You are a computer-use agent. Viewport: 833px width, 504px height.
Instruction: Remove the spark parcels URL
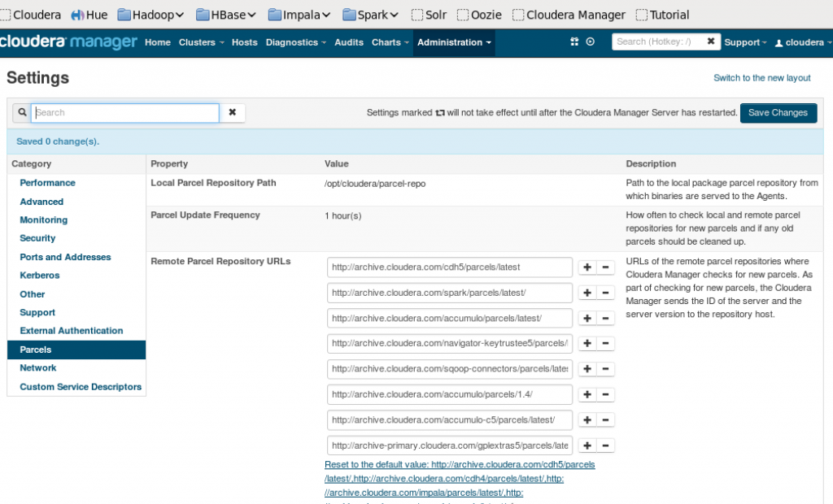(605, 293)
